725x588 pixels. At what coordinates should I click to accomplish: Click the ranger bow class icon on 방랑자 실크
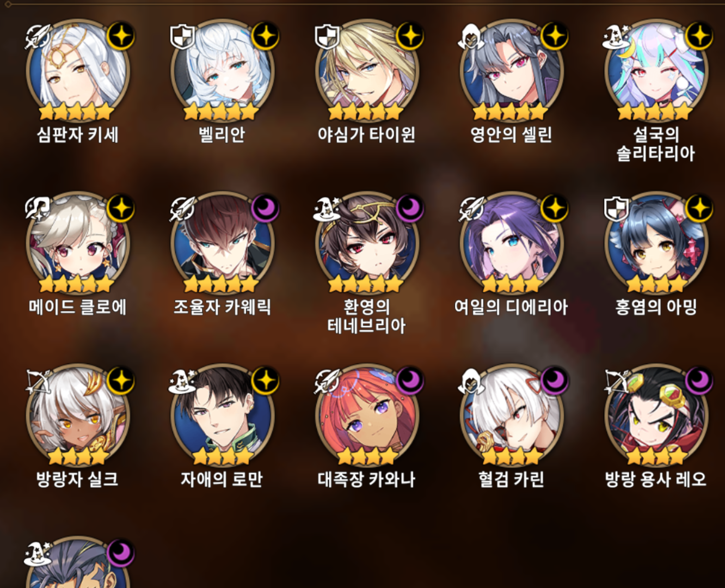tap(39, 381)
